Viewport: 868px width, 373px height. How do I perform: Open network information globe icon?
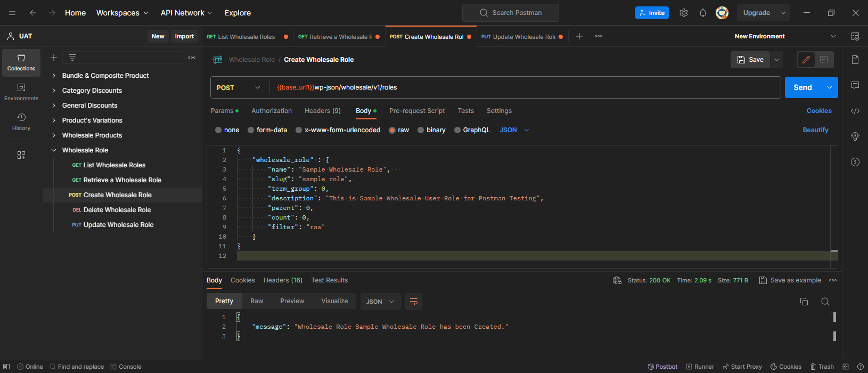click(x=617, y=280)
